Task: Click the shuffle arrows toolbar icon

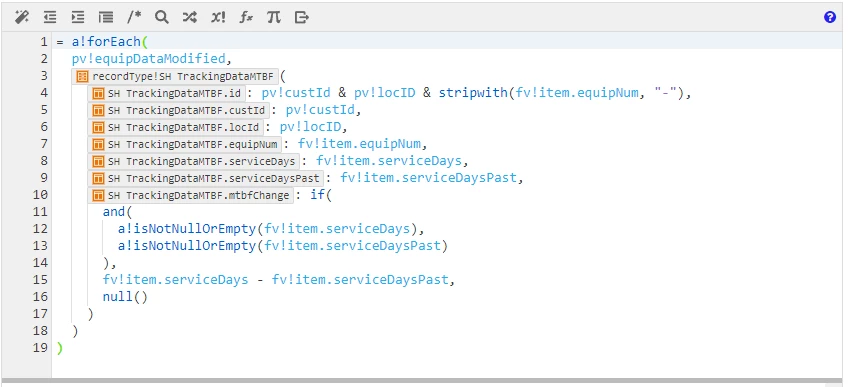Action: click(190, 17)
